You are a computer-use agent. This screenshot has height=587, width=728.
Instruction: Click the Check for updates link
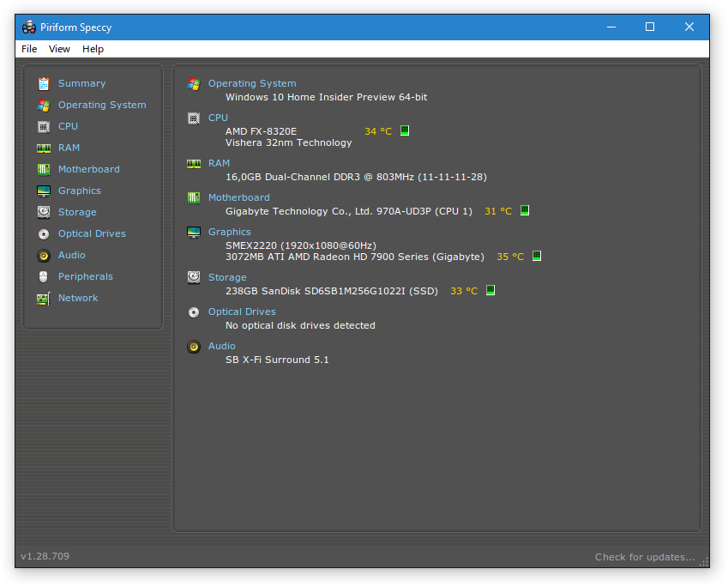[645, 557]
